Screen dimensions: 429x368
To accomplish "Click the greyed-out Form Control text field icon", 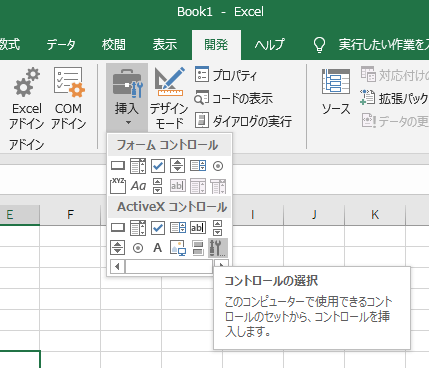I will click(x=178, y=186).
